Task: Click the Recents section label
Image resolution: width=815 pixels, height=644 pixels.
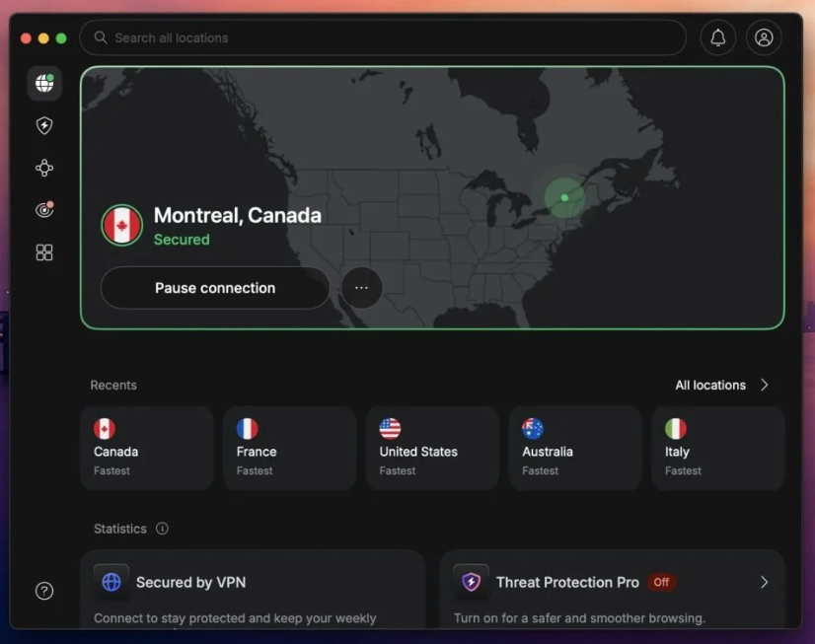Action: [113, 385]
